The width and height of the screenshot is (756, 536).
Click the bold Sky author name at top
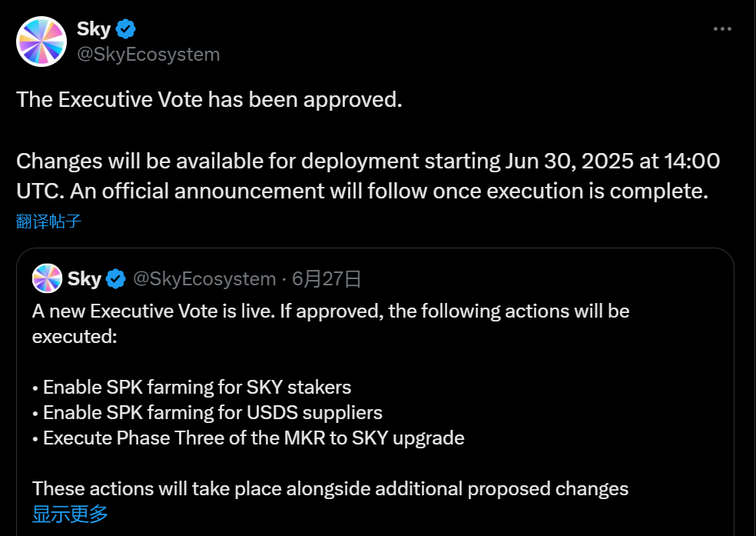[94, 29]
